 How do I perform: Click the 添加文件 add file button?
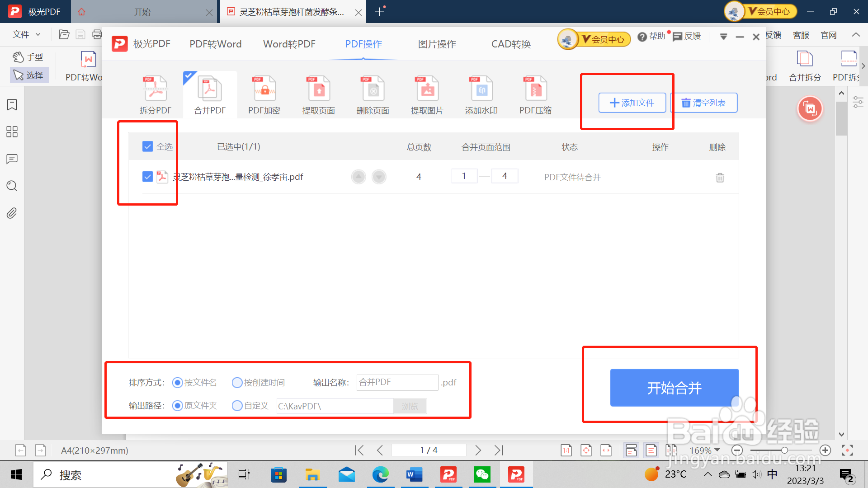point(632,103)
